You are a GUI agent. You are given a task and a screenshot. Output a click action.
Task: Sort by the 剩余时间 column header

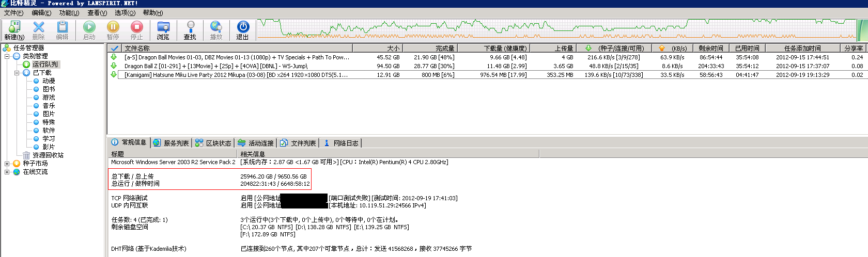(710, 49)
